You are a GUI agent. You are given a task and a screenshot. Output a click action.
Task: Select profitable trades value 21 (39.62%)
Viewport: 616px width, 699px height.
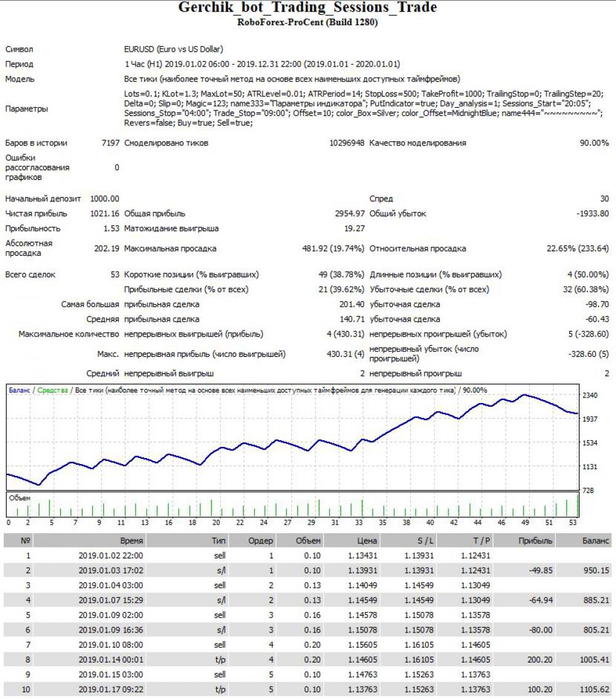[x=341, y=289]
